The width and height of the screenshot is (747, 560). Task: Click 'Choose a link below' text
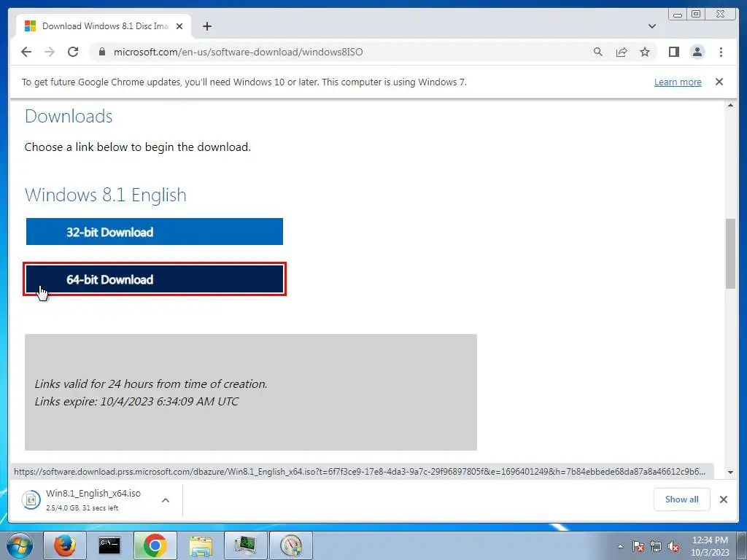click(x=137, y=147)
